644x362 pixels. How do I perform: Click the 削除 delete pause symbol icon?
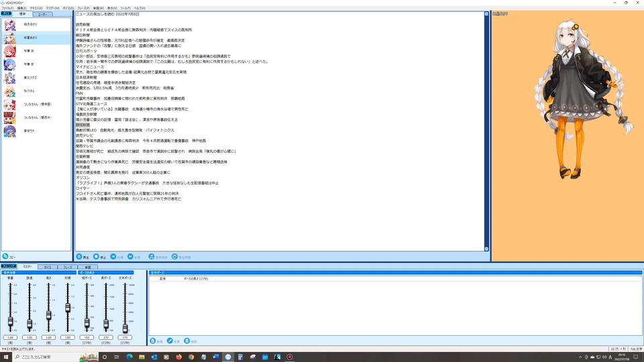pos(187,341)
